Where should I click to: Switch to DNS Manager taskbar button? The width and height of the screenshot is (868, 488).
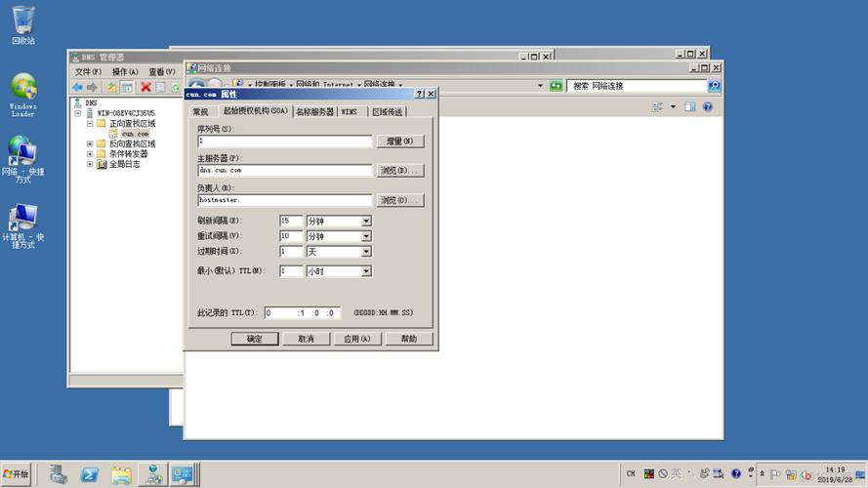pos(153,474)
